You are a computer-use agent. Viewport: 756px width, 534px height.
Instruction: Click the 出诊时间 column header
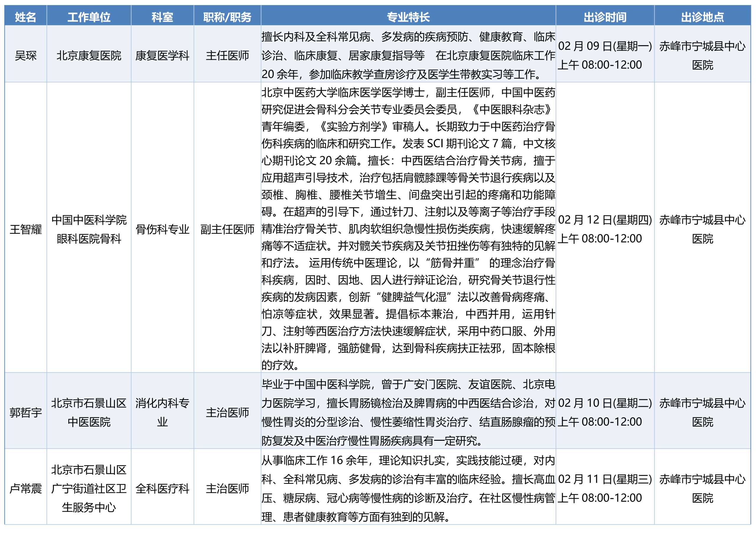pos(605,17)
